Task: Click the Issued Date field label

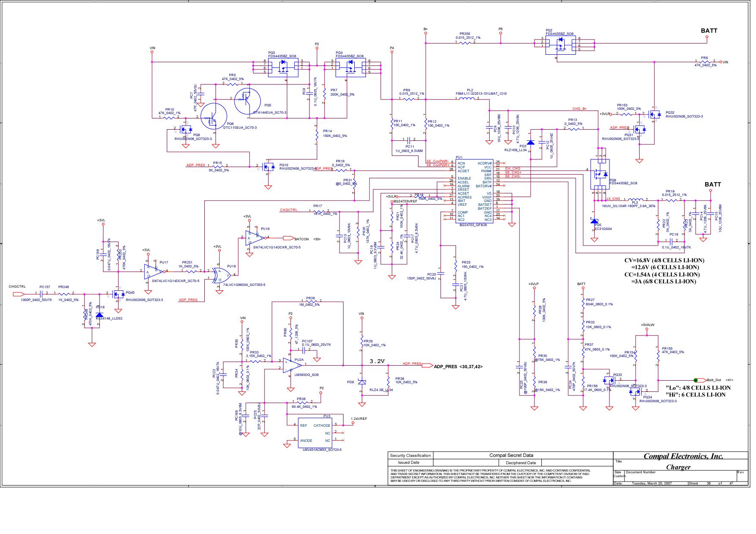Action: click(408, 463)
